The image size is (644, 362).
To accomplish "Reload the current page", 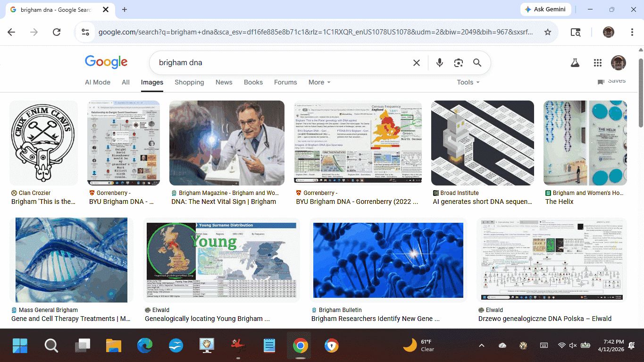I will click(57, 32).
